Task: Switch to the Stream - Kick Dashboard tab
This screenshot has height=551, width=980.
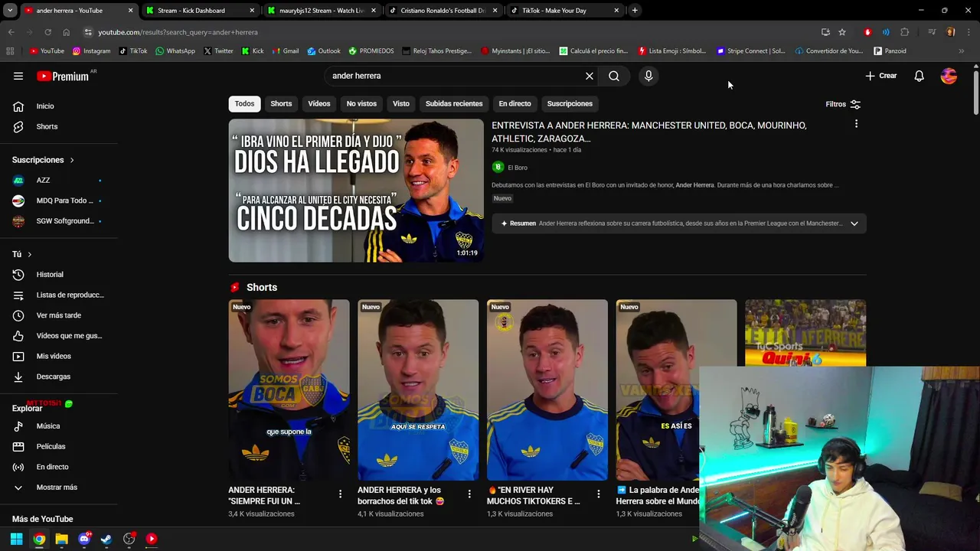Action: pos(199,11)
